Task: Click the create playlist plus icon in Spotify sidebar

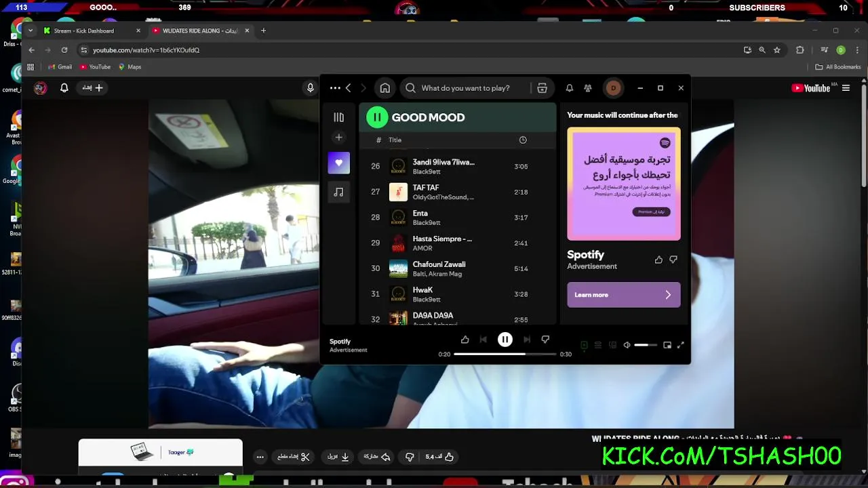Action: 339,138
